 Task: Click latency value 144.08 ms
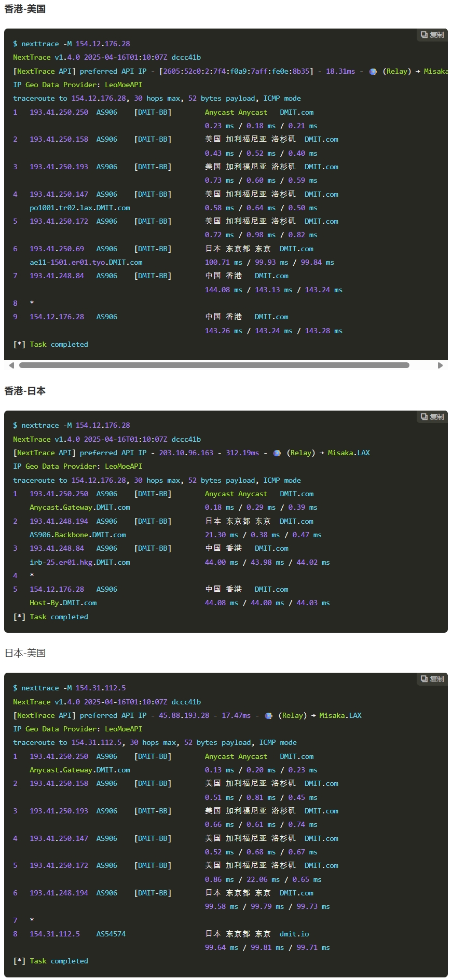pos(224,290)
